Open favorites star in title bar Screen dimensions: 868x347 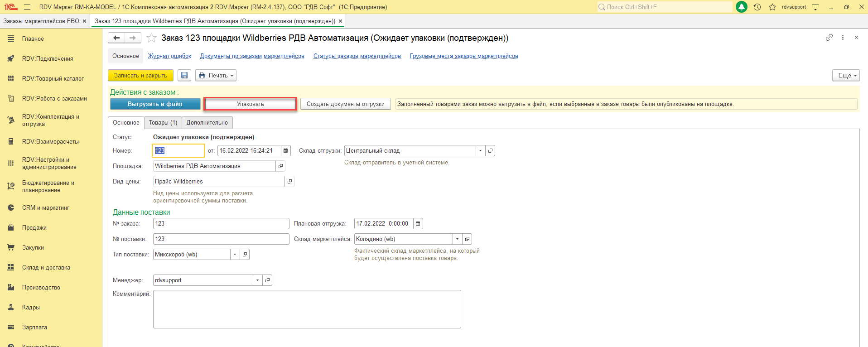(772, 7)
